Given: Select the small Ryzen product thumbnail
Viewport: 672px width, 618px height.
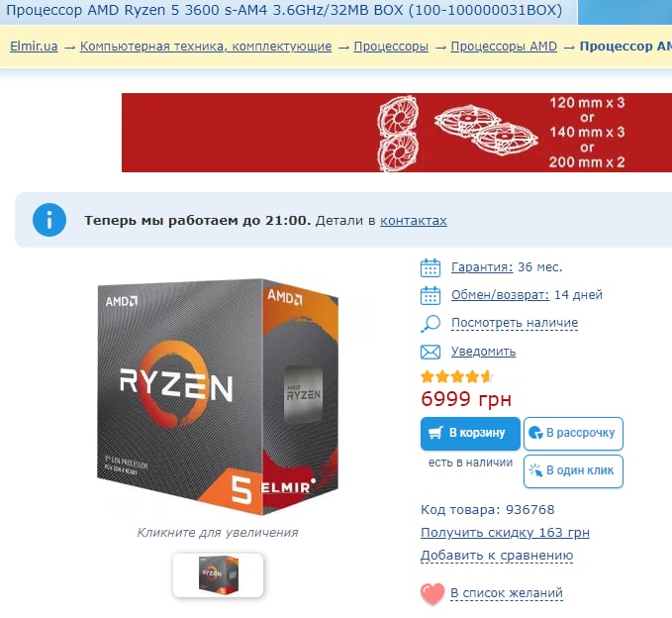Looking at the screenshot, I should 218,575.
